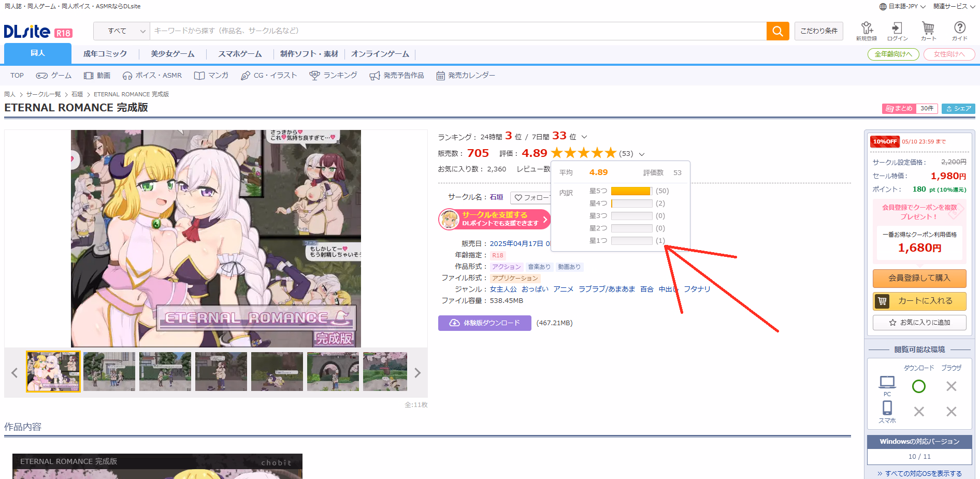This screenshot has width=980, height=479.
Task: Open the ranking trophy link
Action: pos(334,76)
